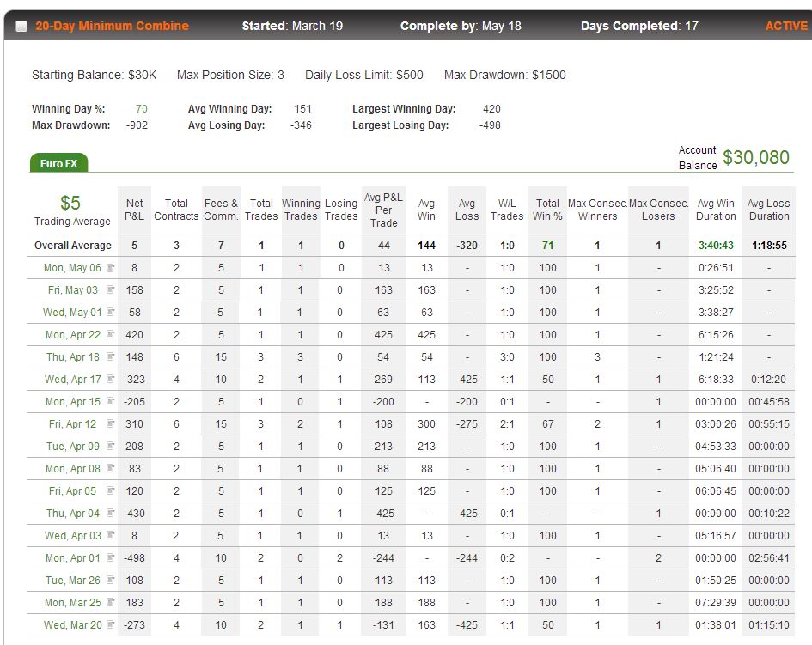Open the Thu, Apr 18 date link

coord(73,357)
